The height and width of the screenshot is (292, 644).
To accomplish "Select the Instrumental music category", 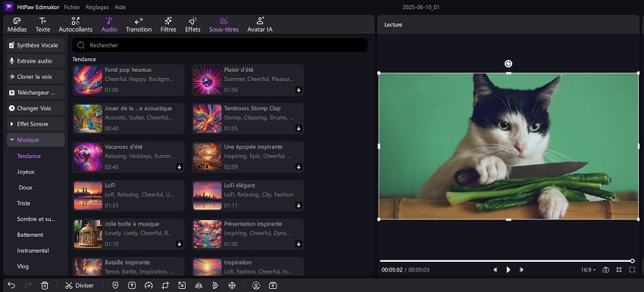I will point(33,250).
